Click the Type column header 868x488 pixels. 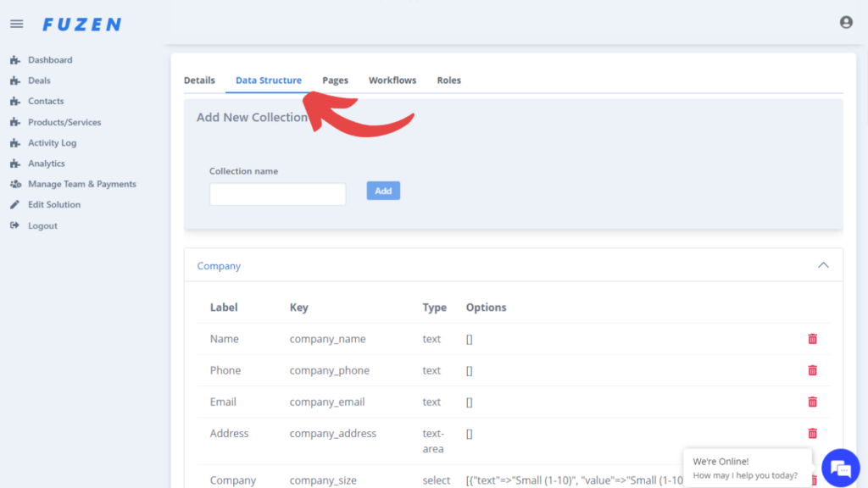tap(435, 307)
